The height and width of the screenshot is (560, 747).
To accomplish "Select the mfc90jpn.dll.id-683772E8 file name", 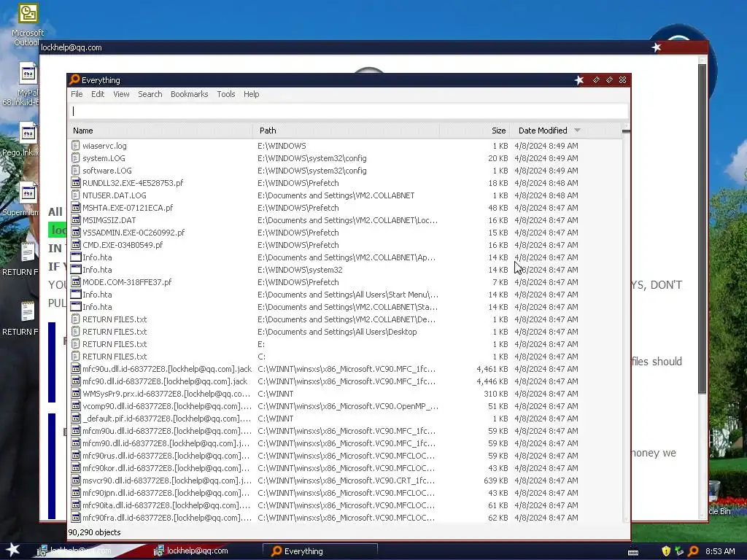I will click(167, 493).
